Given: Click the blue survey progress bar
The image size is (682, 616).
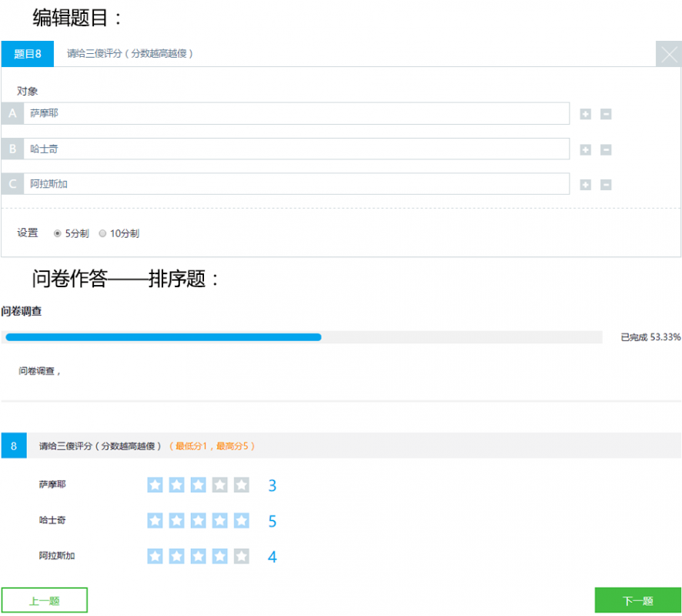Looking at the screenshot, I should [x=163, y=337].
